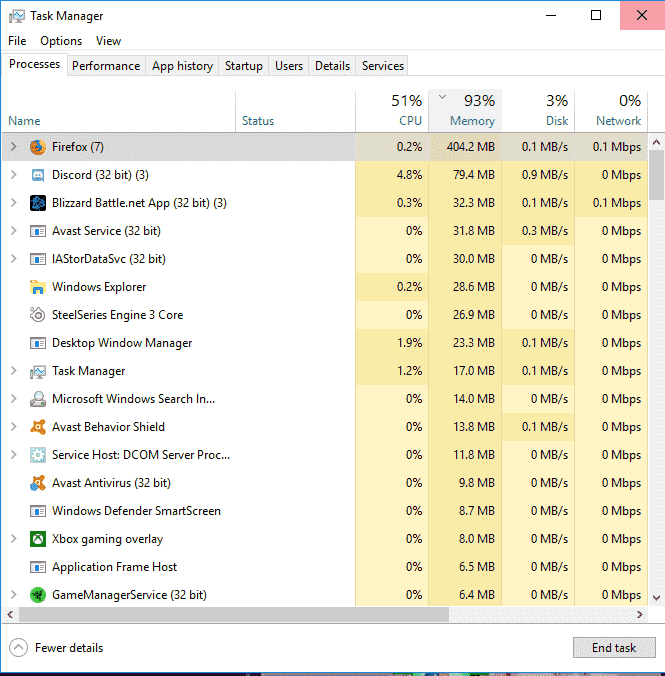Click the Task Manager row icon
The image size is (665, 676).
[38, 371]
